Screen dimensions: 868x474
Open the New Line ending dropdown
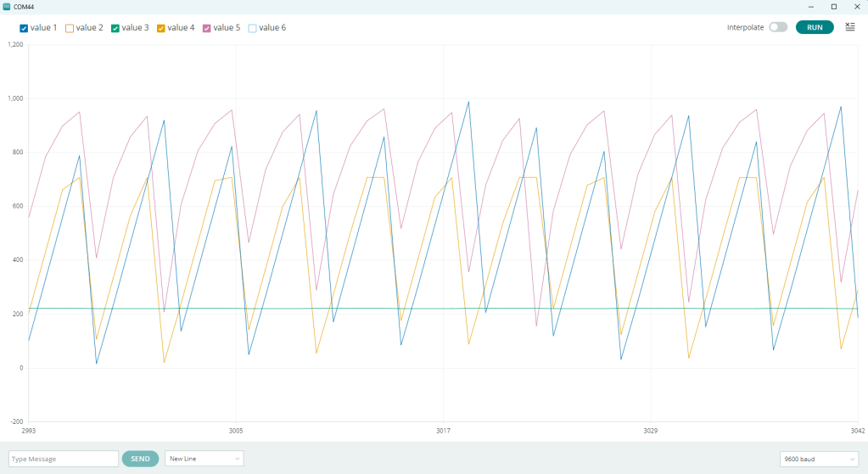(x=204, y=459)
